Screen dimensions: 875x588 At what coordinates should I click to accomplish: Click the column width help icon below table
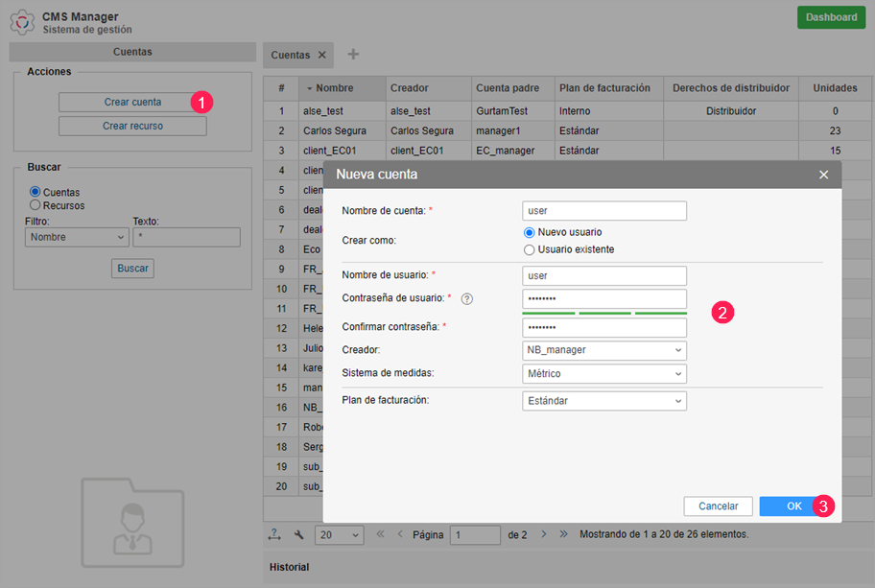tap(273, 534)
